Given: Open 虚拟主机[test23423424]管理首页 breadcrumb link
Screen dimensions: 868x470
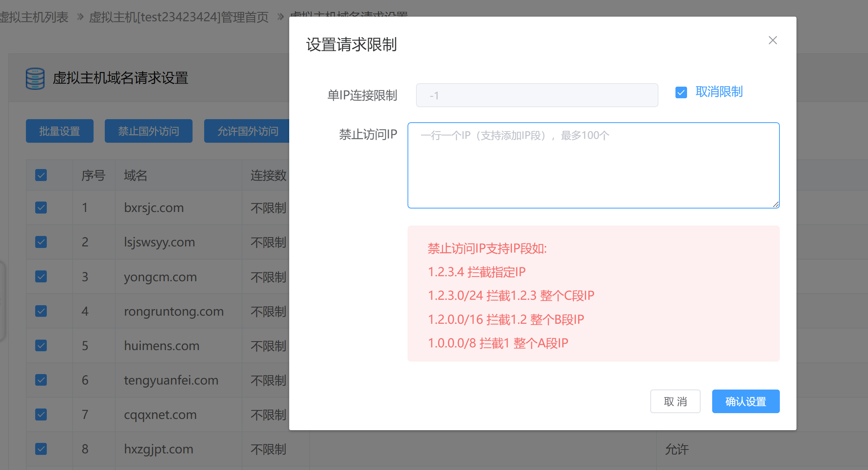Looking at the screenshot, I should pos(179,17).
